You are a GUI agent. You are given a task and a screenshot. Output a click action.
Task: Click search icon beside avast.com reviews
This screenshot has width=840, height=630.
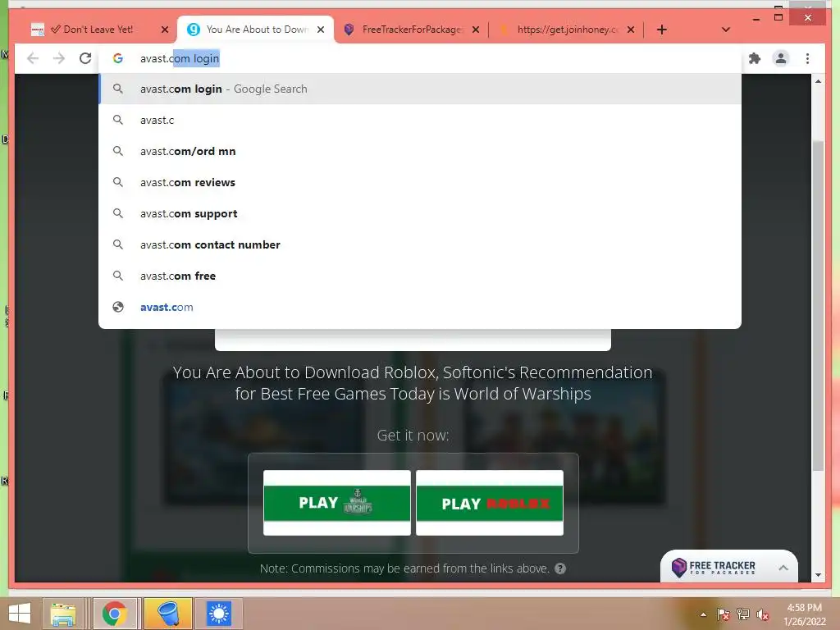click(118, 182)
